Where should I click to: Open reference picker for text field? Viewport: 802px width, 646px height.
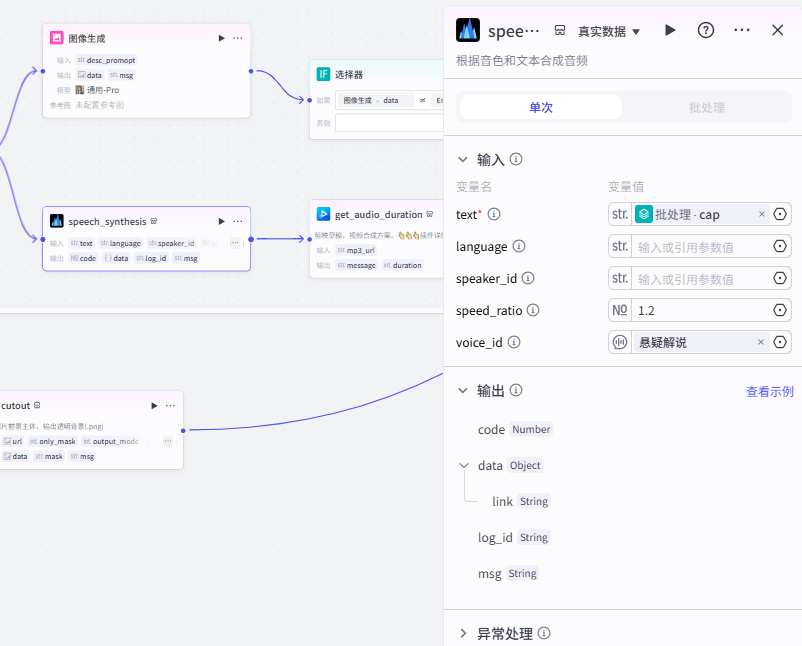coord(779,214)
